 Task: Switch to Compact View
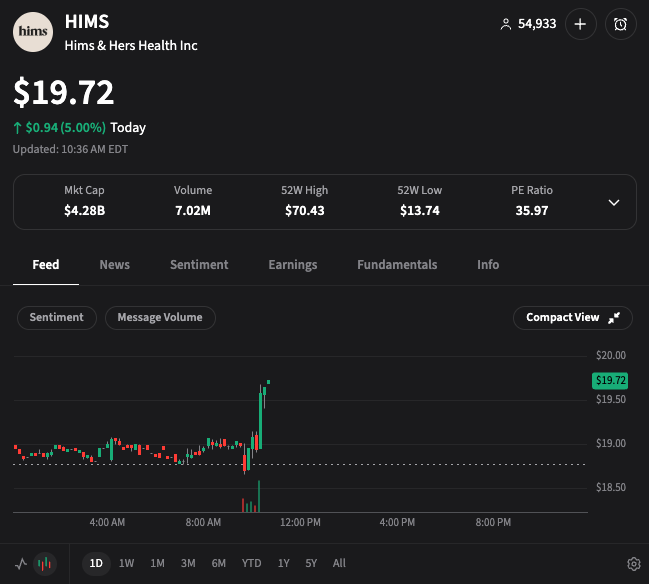[572, 317]
